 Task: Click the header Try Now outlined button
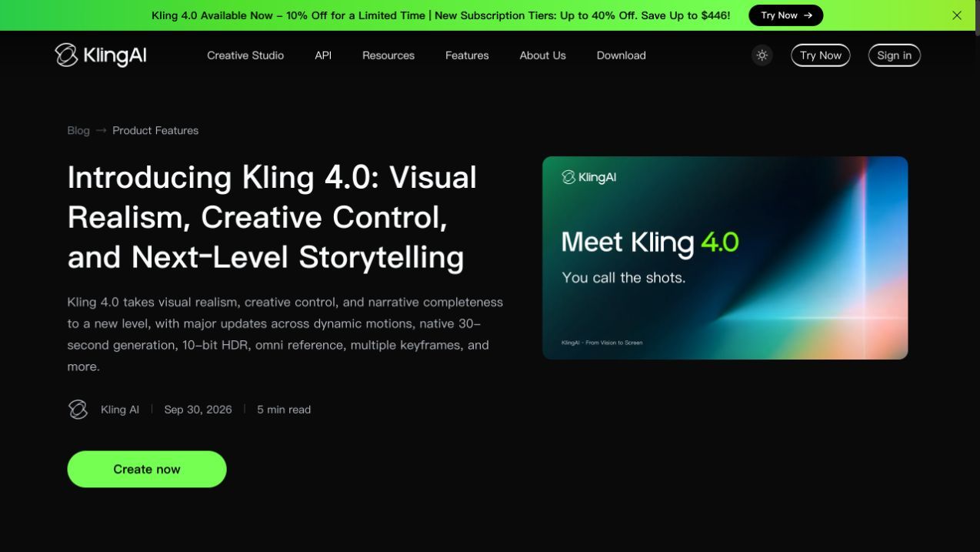pyautogui.click(x=821, y=55)
